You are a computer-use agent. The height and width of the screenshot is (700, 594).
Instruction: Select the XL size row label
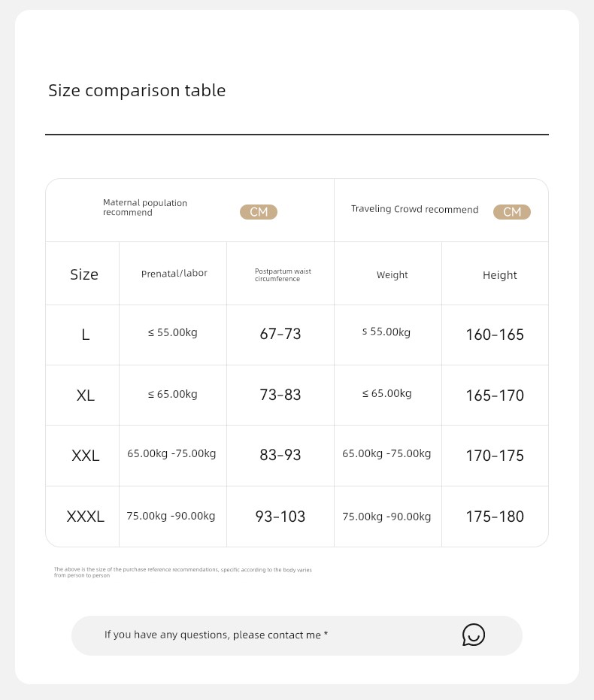[x=86, y=395]
